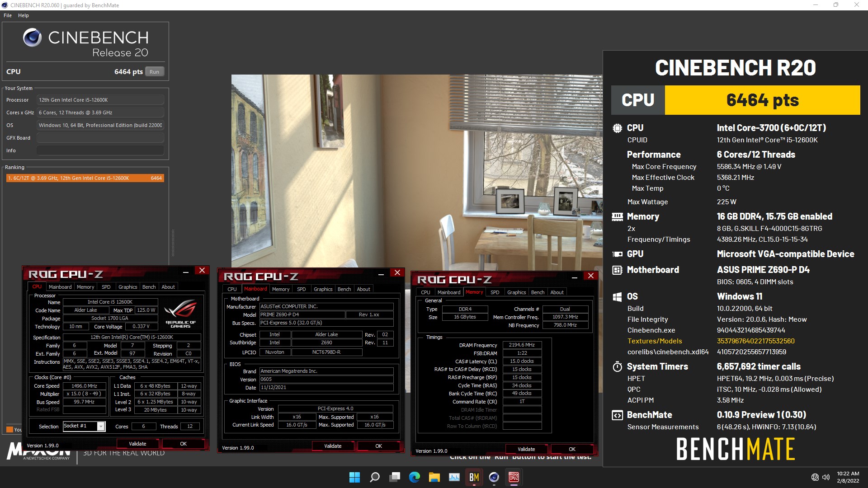Click the System Timers stopwatch icon
The height and width of the screenshot is (488, 868).
[x=617, y=366]
